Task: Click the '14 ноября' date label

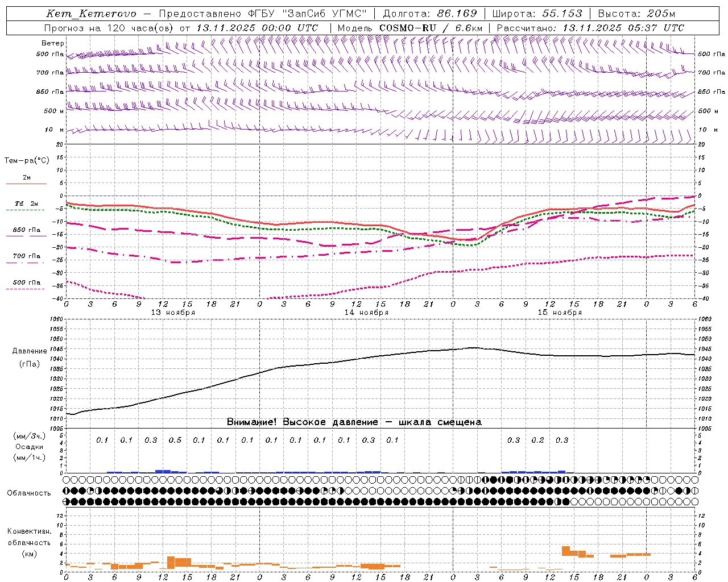Action: (366, 313)
